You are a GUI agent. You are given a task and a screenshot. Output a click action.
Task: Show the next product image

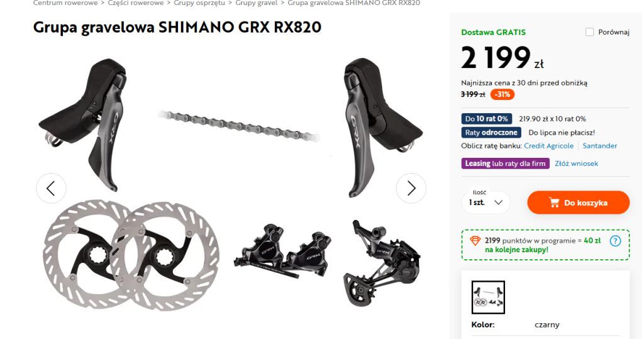click(x=411, y=188)
